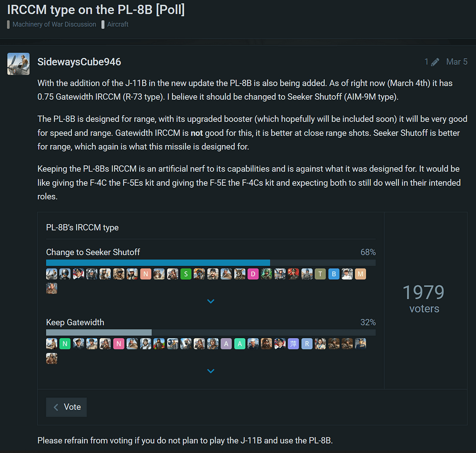Click the orange M voter avatar

360,274
